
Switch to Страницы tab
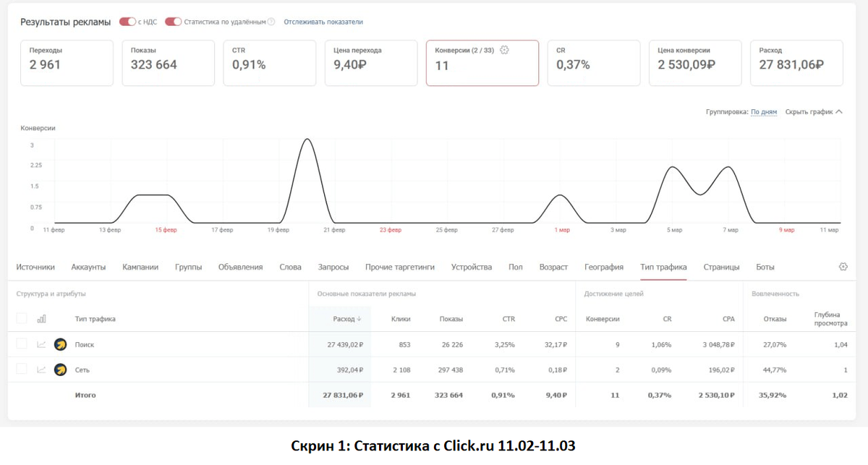point(721,267)
